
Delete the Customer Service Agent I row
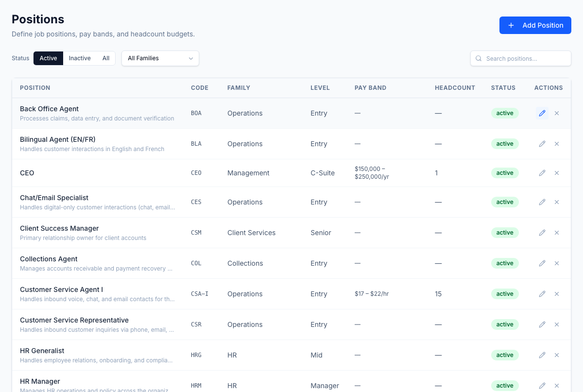(557, 294)
